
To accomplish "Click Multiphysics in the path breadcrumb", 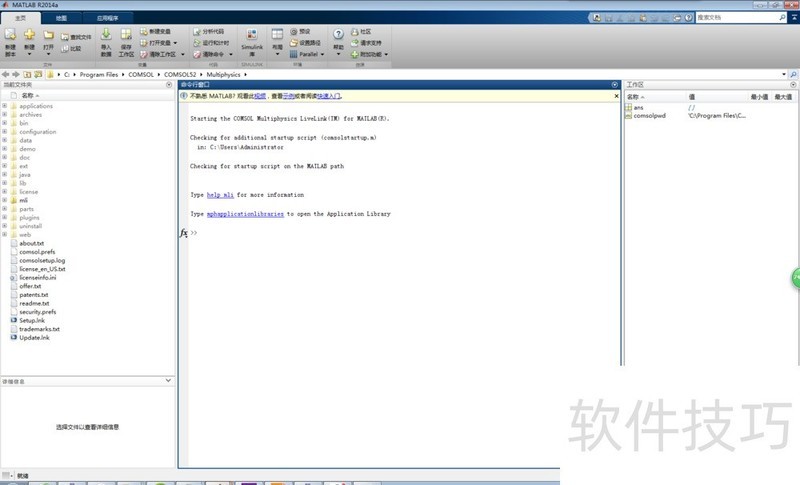I will (x=223, y=74).
